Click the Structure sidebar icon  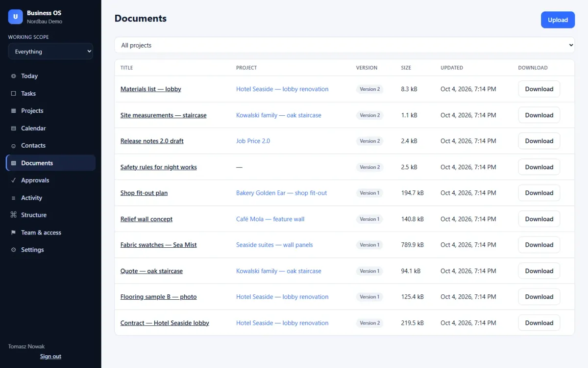click(x=13, y=215)
